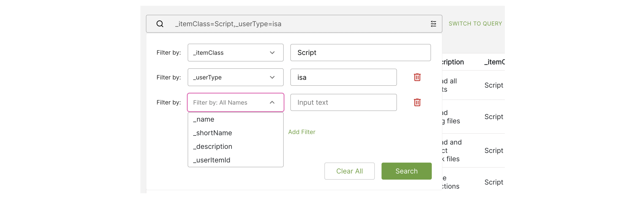Image resolution: width=644 pixels, height=199 pixels.
Task: Click the empty Input text field
Action: [343, 103]
